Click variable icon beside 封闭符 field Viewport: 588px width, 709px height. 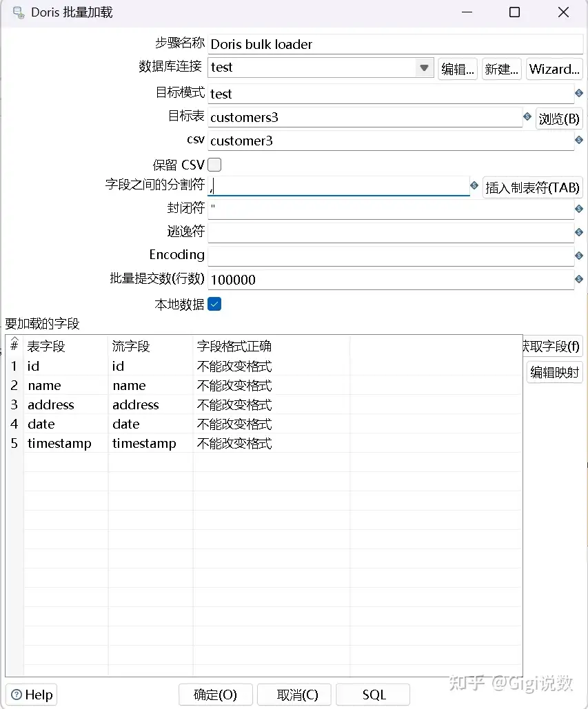click(579, 209)
